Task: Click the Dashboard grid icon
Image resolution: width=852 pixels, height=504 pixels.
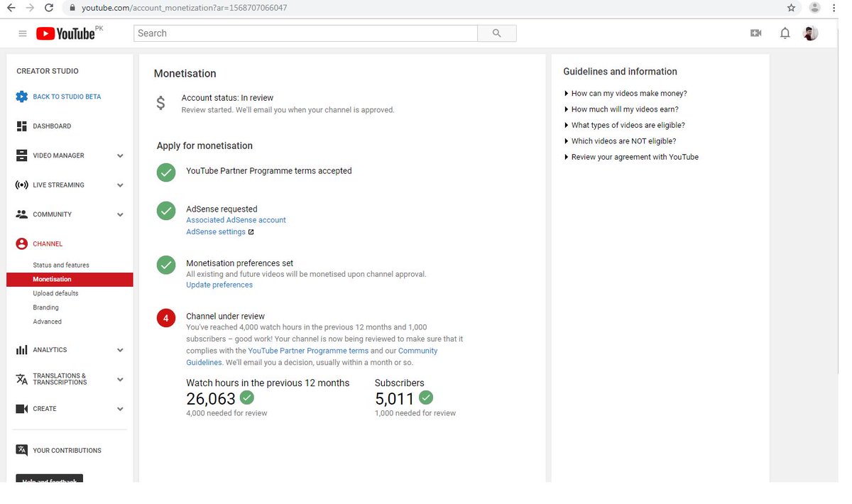Action: [21, 126]
